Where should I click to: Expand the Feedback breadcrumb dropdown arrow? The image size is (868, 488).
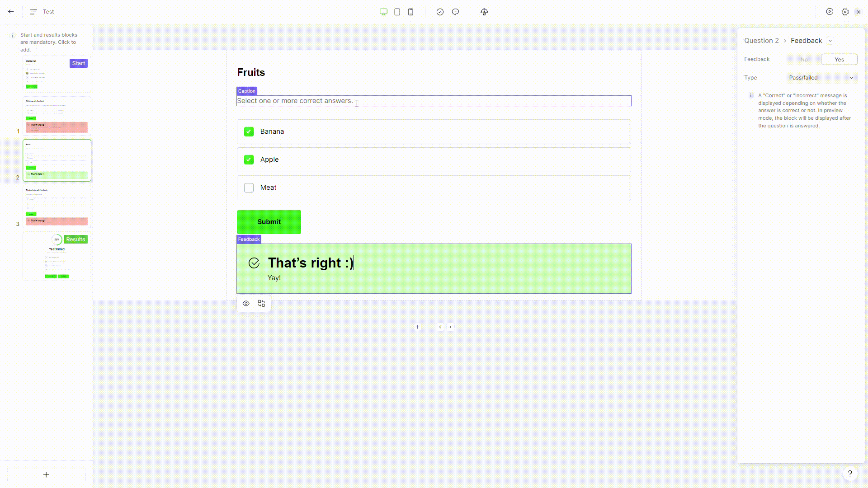point(830,41)
